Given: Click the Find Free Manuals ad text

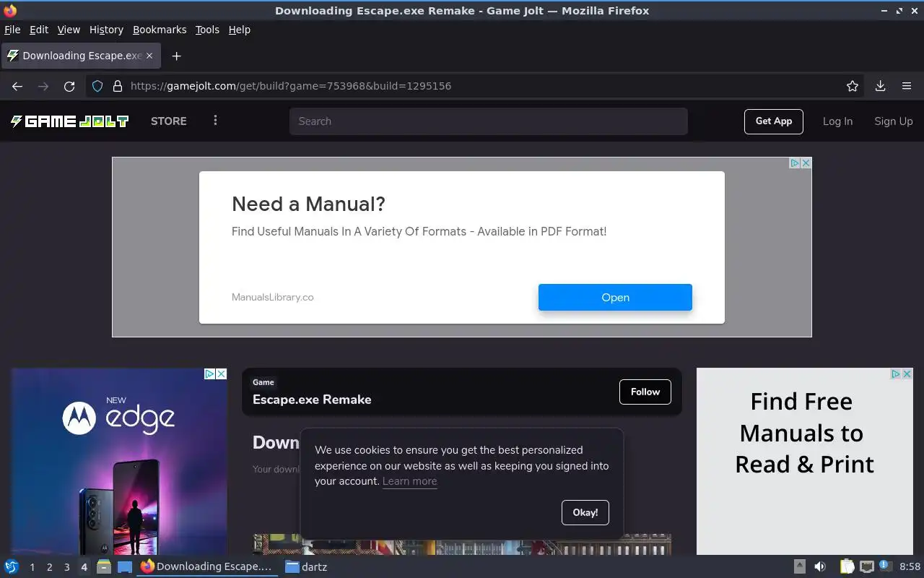Looking at the screenshot, I should [804, 433].
